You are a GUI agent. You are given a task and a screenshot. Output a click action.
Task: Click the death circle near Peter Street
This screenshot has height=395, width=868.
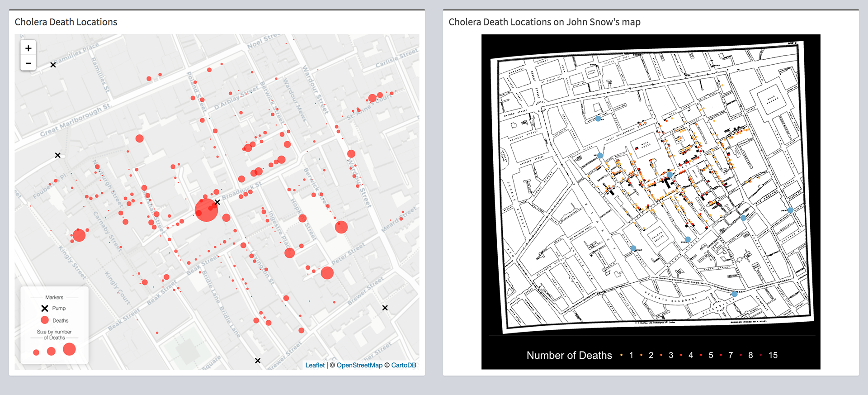pos(327,273)
